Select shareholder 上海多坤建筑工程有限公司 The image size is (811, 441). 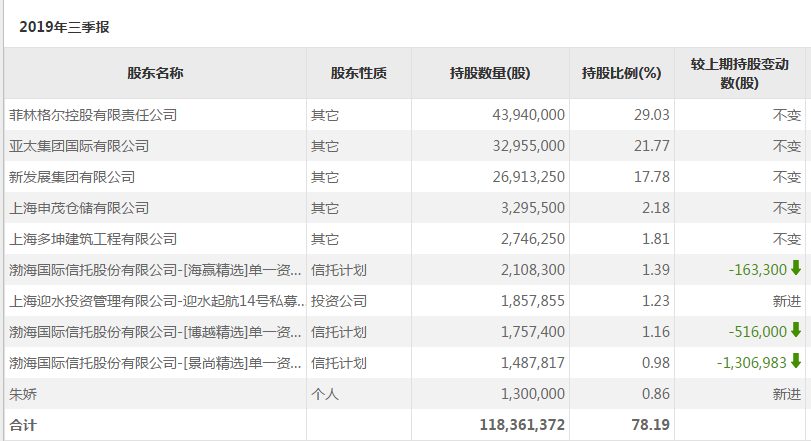pos(93,239)
